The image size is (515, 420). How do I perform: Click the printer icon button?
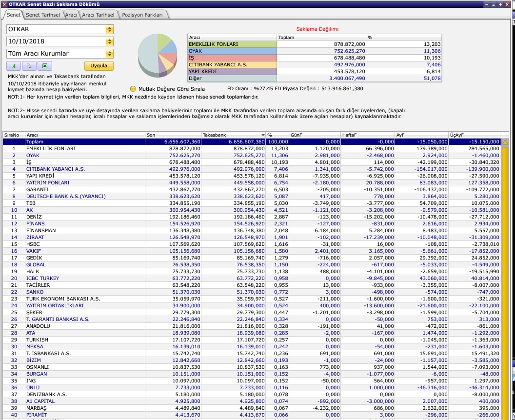(29, 66)
